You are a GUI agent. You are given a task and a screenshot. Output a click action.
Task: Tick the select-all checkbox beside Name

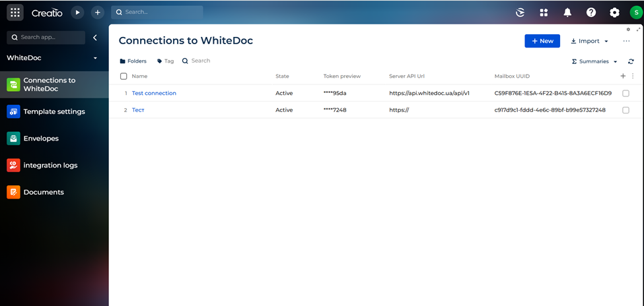coord(124,76)
